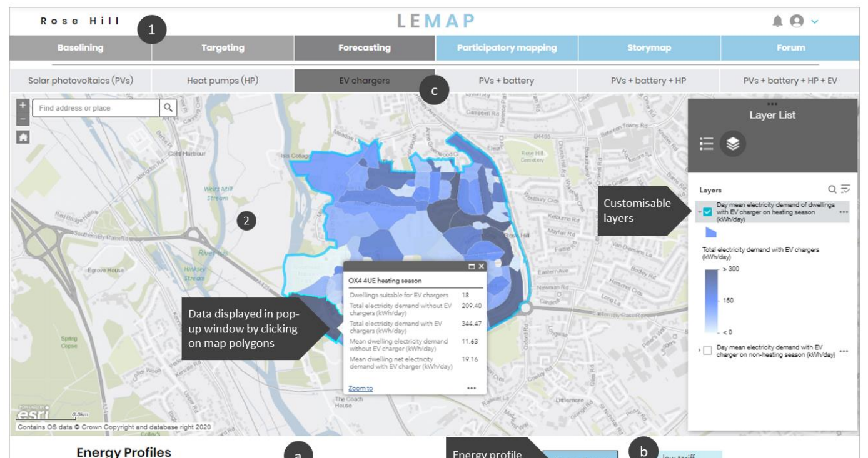This screenshot has height=458, width=868.
Task: Select the Heat pumps (HP) sub-tab
Action: [x=223, y=81]
